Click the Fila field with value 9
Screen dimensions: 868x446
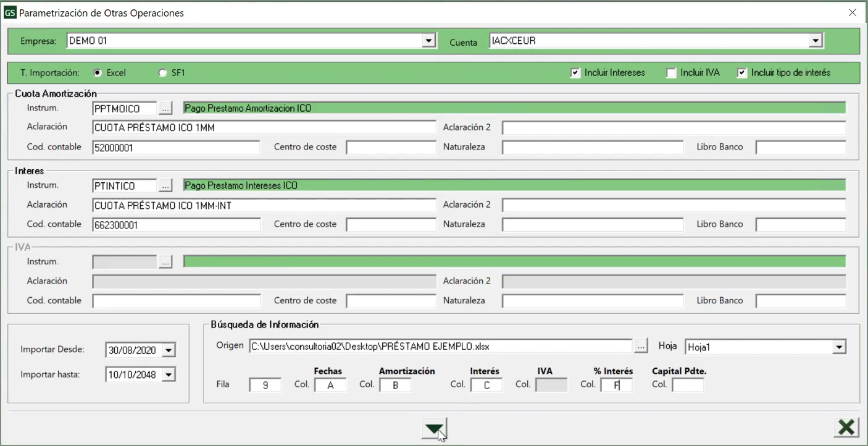(x=265, y=385)
